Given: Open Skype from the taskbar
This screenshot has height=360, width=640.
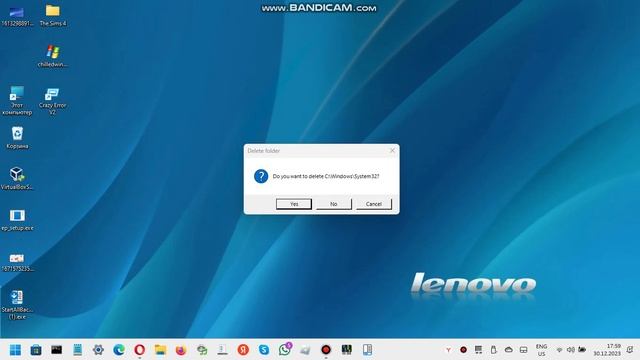Looking at the screenshot, I should [264, 350].
